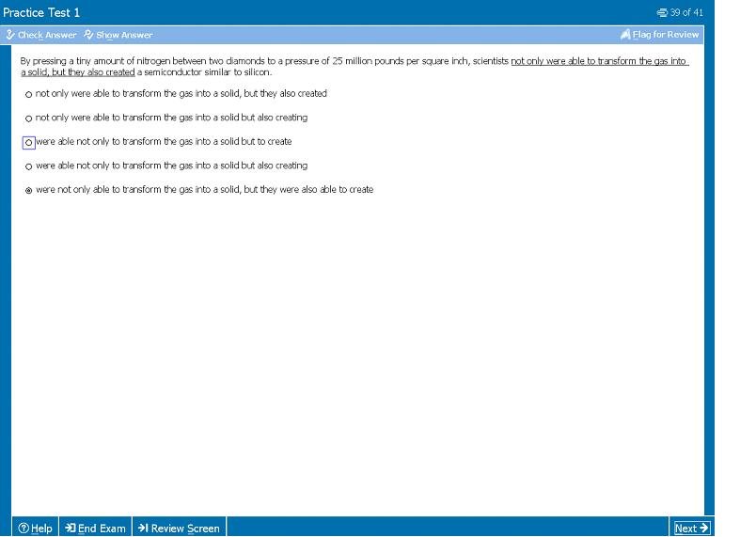Click the Help question mark icon
The height and width of the screenshot is (537, 756).
(x=24, y=529)
